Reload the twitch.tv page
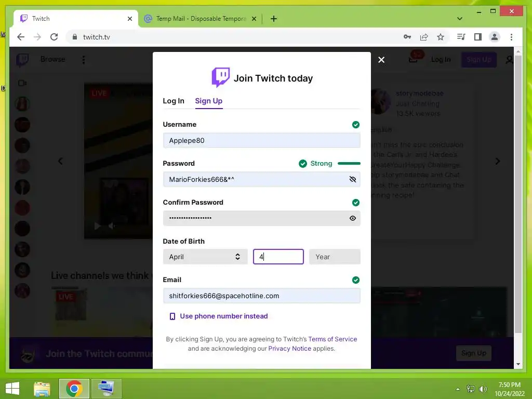 click(54, 37)
